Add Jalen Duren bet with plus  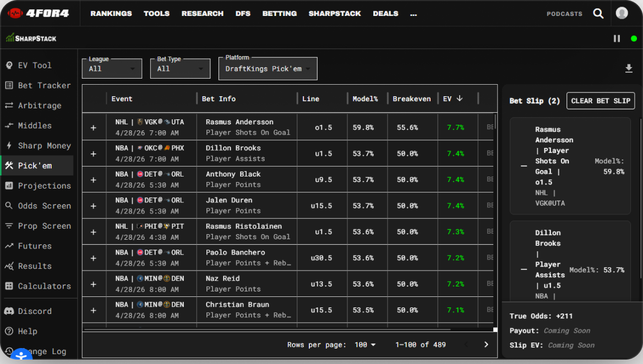pyautogui.click(x=94, y=206)
